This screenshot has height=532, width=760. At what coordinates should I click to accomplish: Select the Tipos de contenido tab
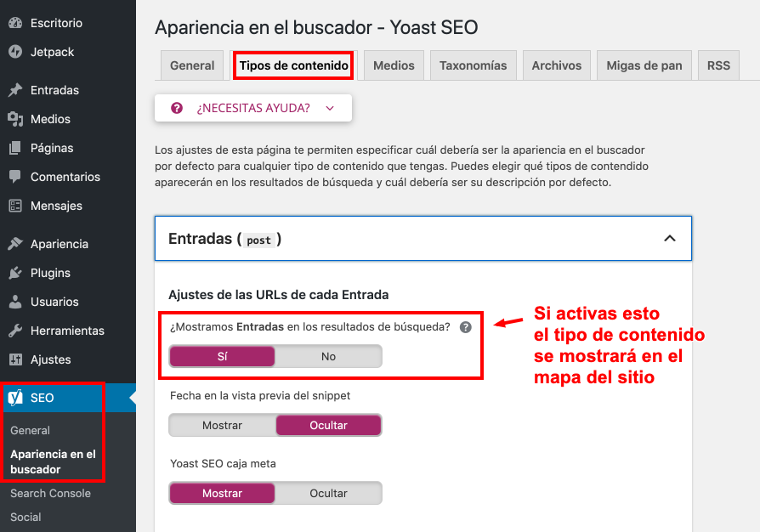[294, 65]
